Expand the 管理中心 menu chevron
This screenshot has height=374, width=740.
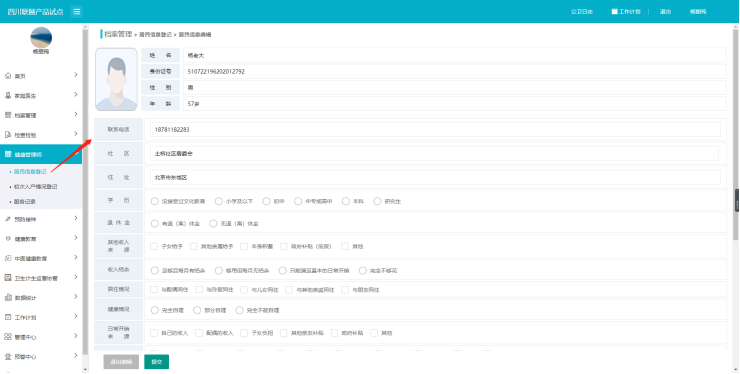(x=76, y=336)
